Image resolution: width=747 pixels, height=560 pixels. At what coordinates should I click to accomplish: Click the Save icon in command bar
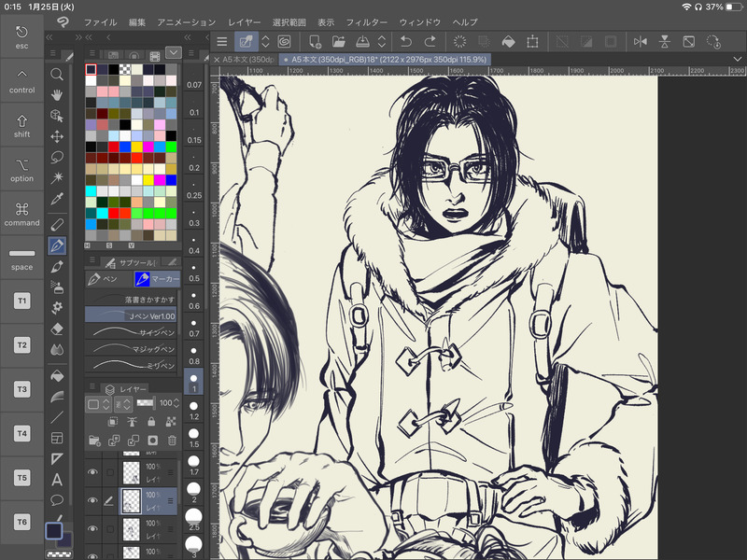coord(362,42)
